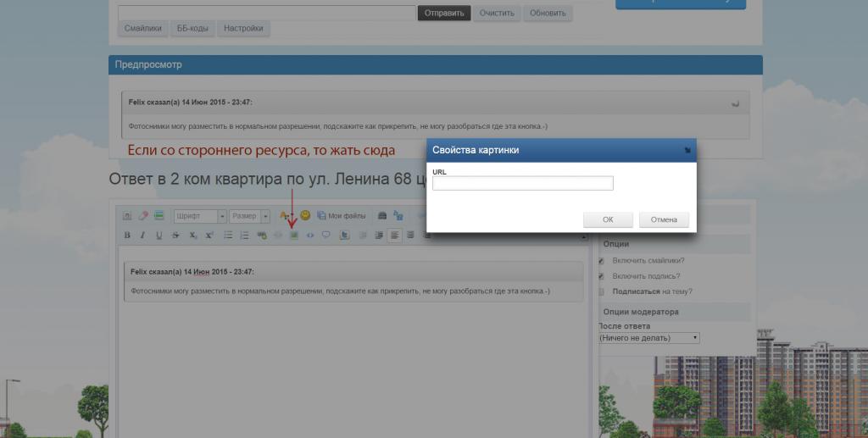
Task: Enable the 'Подписаться на тему?' checkbox
Action: (x=601, y=291)
